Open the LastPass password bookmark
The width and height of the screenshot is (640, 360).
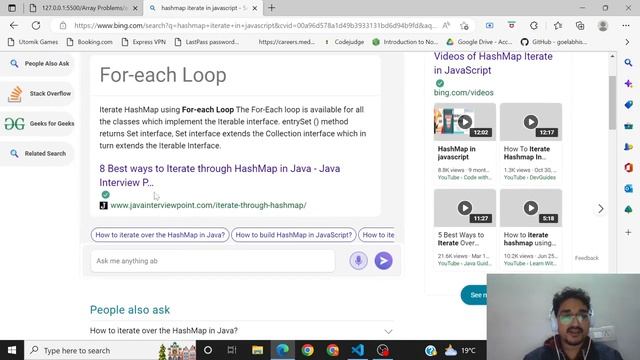coord(207,42)
